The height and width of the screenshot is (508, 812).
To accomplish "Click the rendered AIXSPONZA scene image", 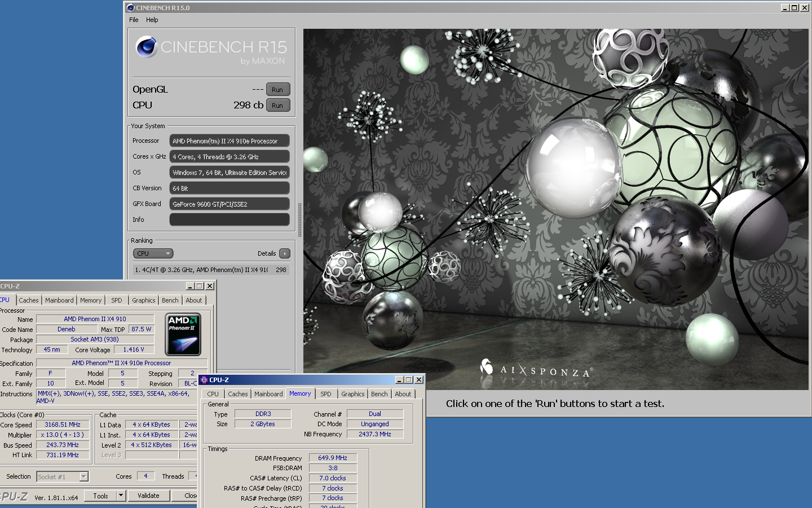I will [x=555, y=209].
